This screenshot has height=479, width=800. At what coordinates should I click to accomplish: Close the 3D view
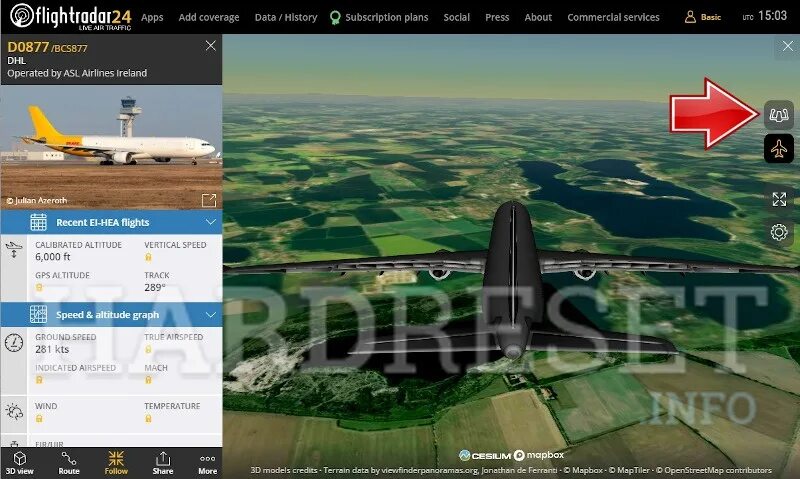[x=787, y=46]
